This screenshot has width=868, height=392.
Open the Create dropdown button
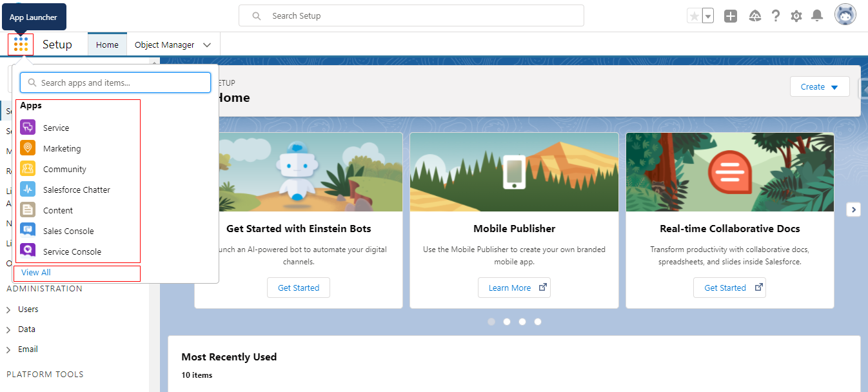coord(820,86)
